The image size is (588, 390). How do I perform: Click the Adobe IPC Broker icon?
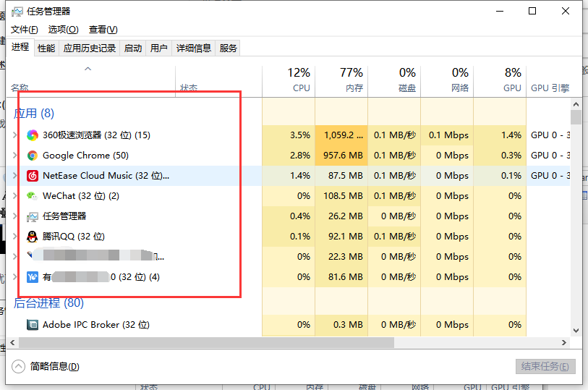(33, 325)
